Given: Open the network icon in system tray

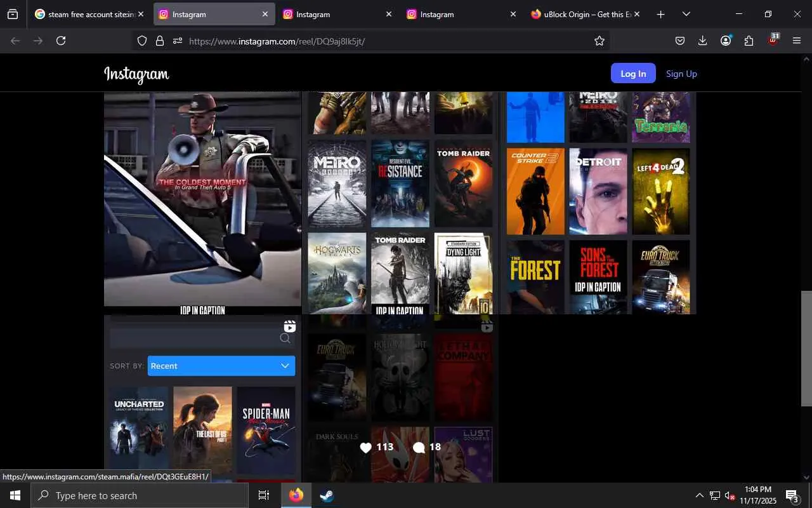Looking at the screenshot, I should coord(715,495).
